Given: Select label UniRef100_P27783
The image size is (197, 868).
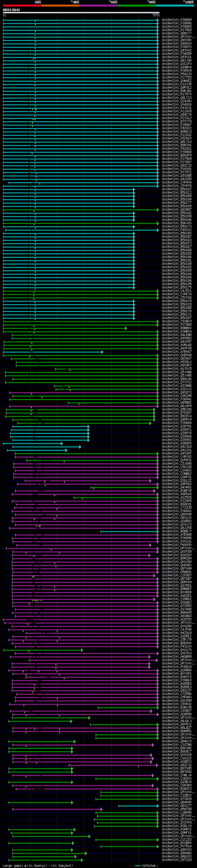Looking at the screenshot, I should [x=177, y=78].
